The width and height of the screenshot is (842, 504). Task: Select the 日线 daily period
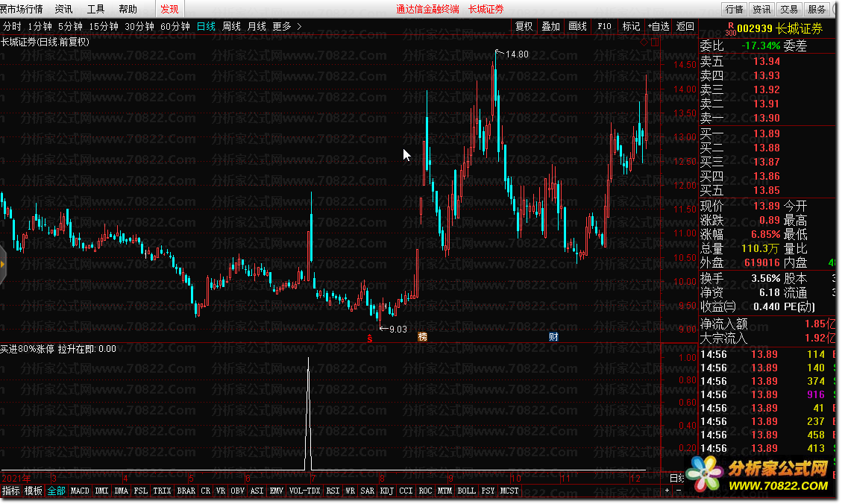(206, 26)
